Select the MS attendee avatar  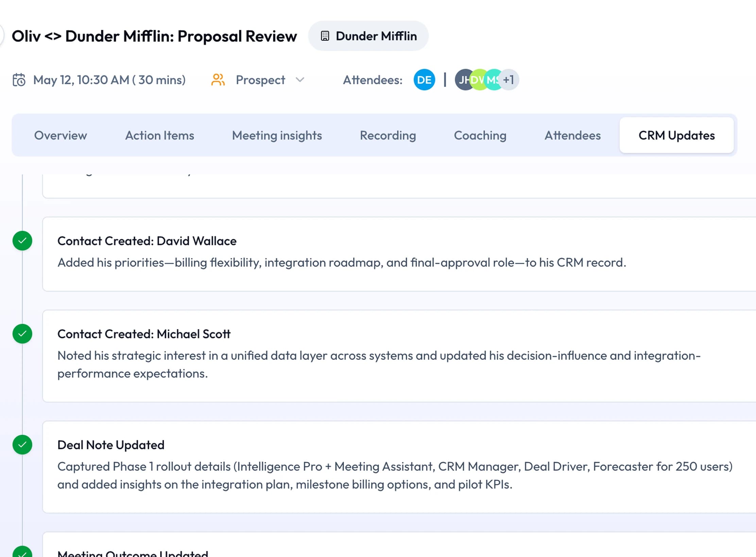click(x=492, y=80)
